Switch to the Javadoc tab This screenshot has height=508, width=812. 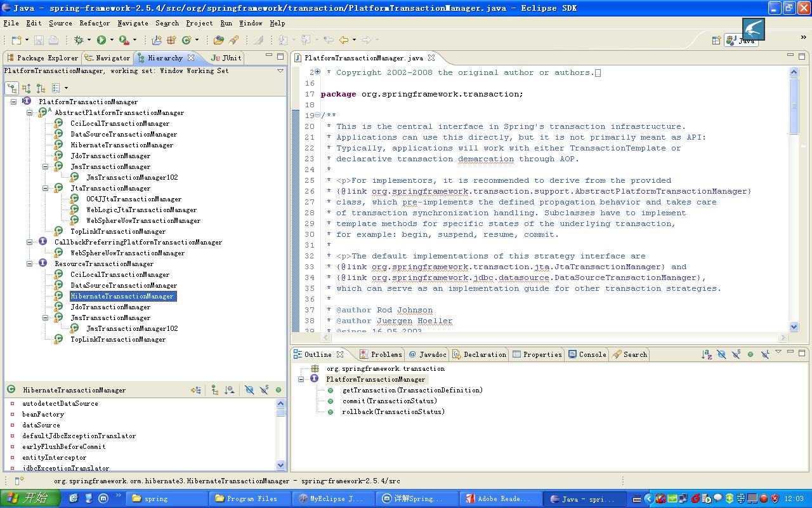click(428, 354)
